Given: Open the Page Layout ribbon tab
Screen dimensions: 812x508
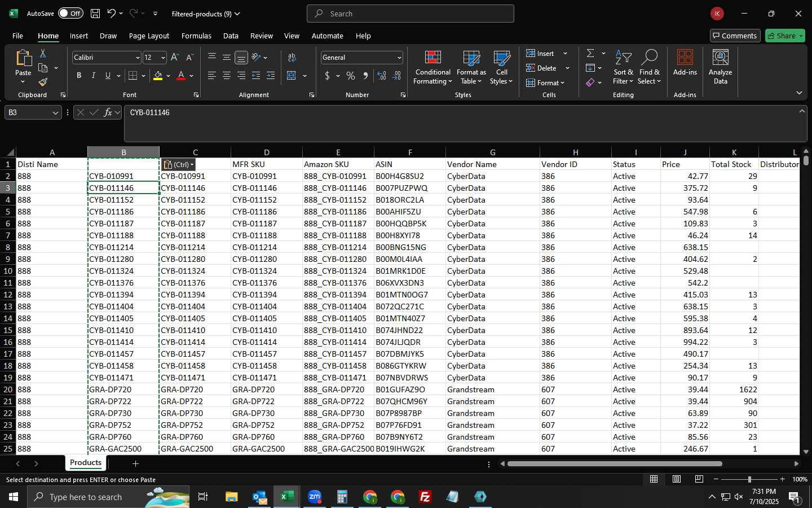Looking at the screenshot, I should [x=149, y=36].
